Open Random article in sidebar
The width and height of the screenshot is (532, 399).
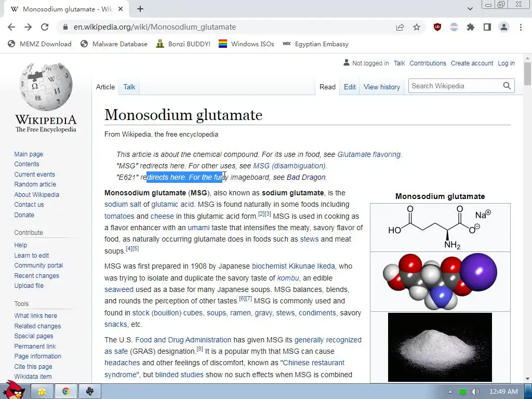(x=35, y=184)
